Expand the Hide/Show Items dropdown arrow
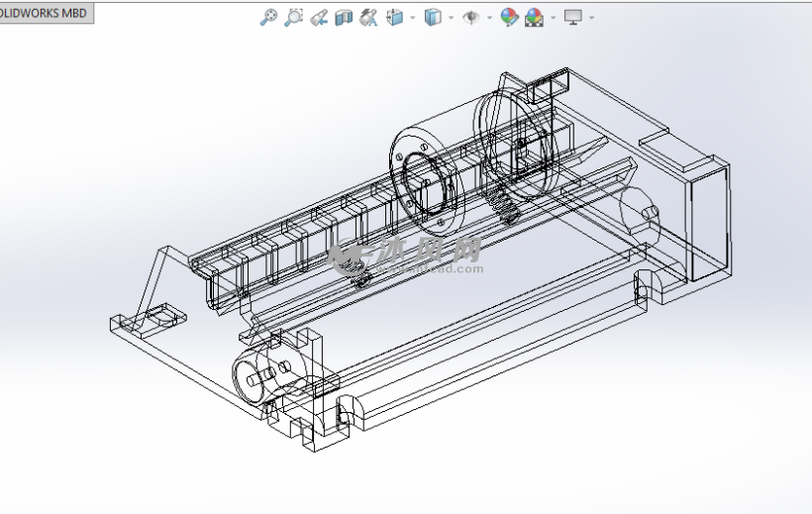Image resolution: width=812 pixels, height=514 pixels. pos(489,18)
